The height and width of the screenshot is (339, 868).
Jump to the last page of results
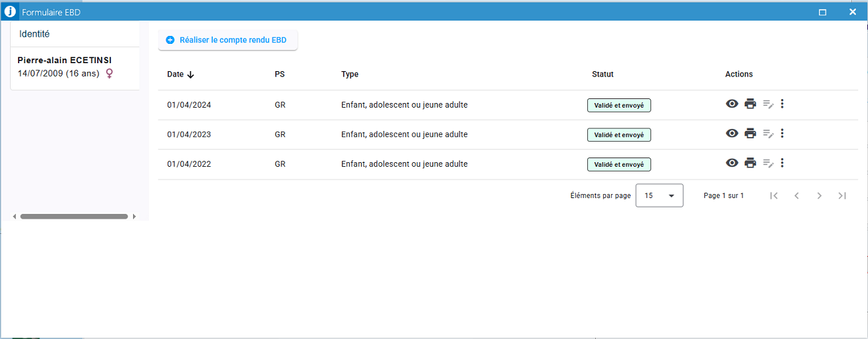(842, 195)
